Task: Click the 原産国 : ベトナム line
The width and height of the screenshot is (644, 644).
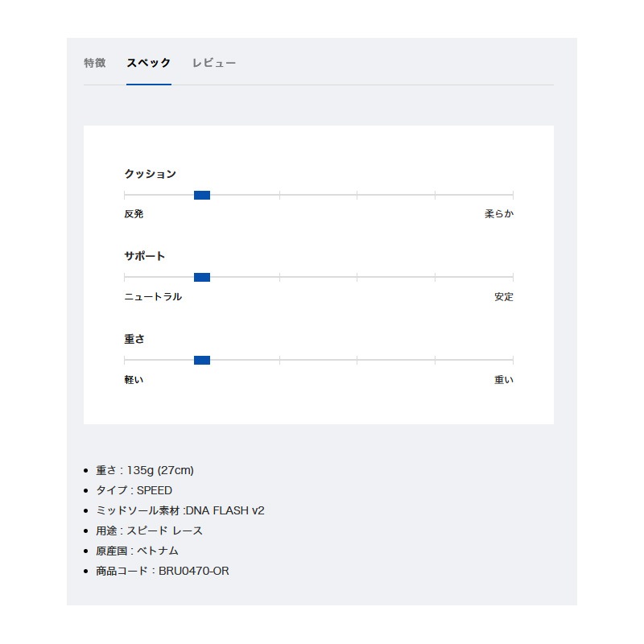Action: tap(138, 551)
